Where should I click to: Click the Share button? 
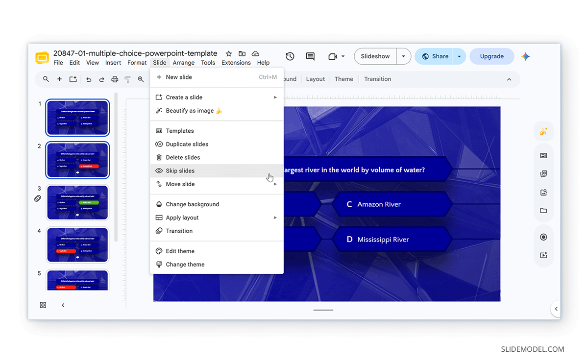tap(434, 56)
